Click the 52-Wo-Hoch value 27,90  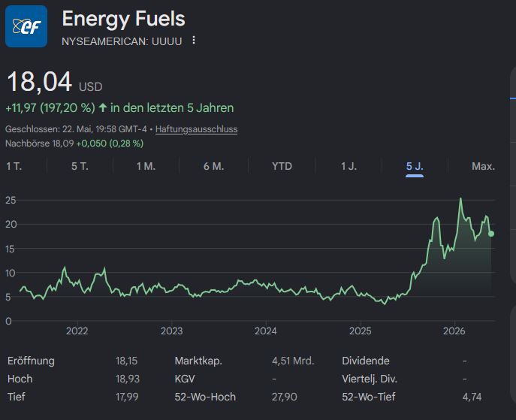coord(285,397)
